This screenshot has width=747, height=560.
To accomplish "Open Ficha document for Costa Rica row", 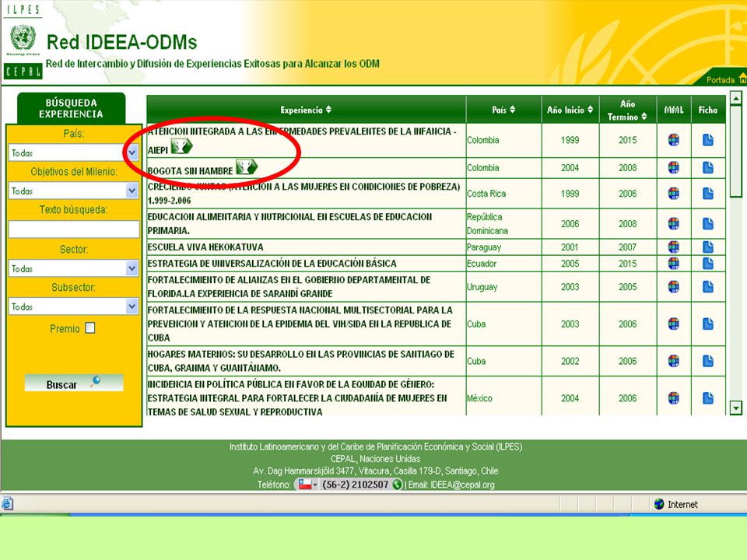I will pyautogui.click(x=708, y=194).
